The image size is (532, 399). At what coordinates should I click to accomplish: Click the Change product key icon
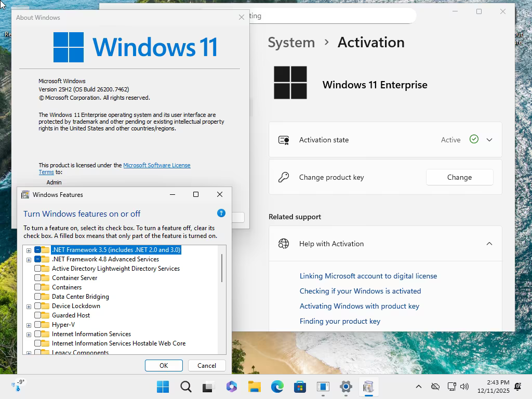284,177
